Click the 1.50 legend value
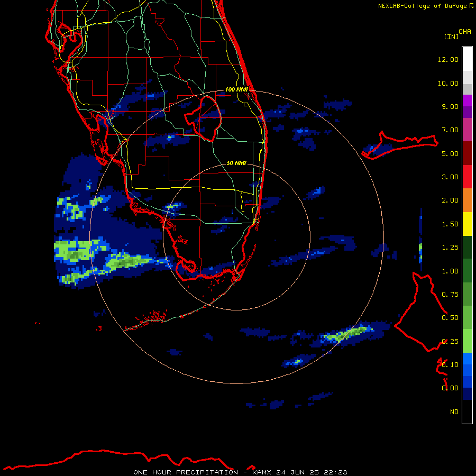The image size is (476, 476). point(450,224)
